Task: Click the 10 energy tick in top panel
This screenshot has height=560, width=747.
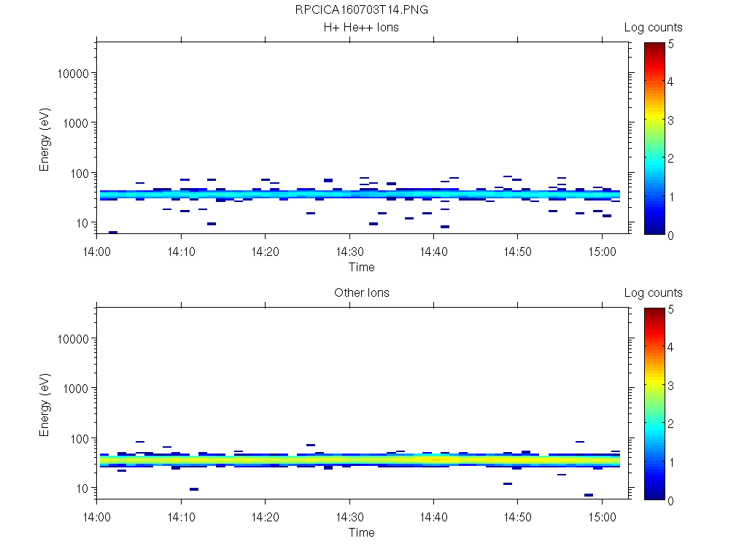Action: tap(82, 223)
